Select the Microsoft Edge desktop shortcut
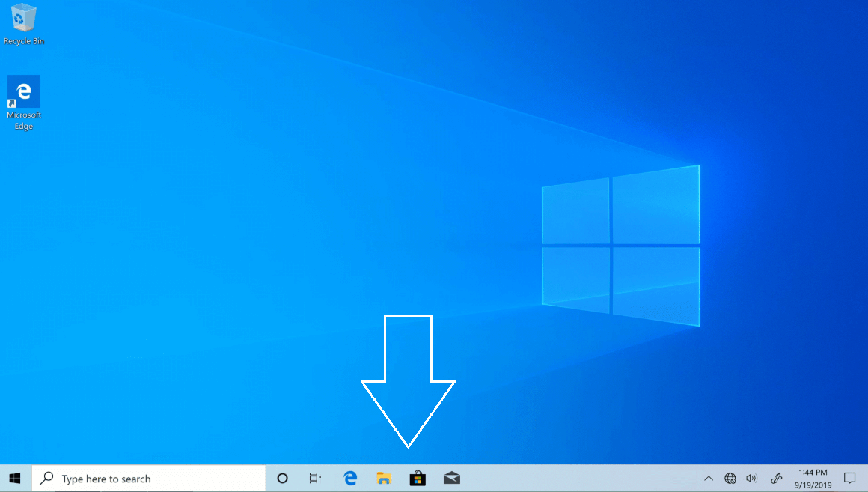 point(23,103)
